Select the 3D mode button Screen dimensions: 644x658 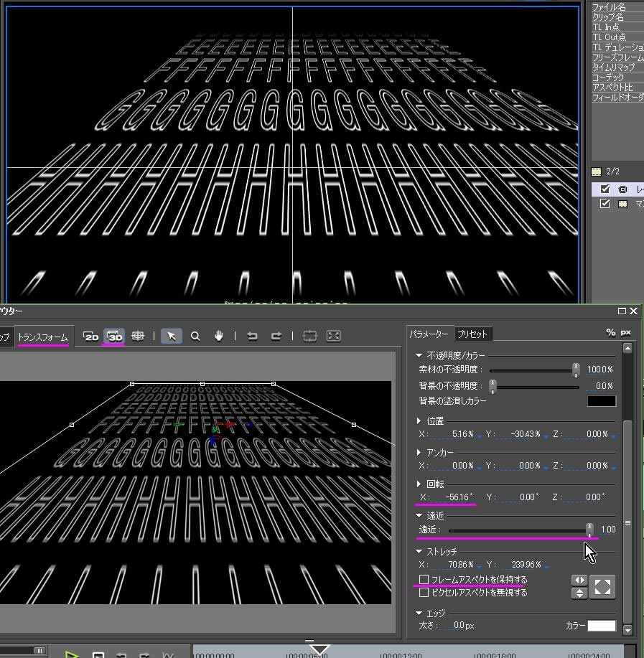114,336
